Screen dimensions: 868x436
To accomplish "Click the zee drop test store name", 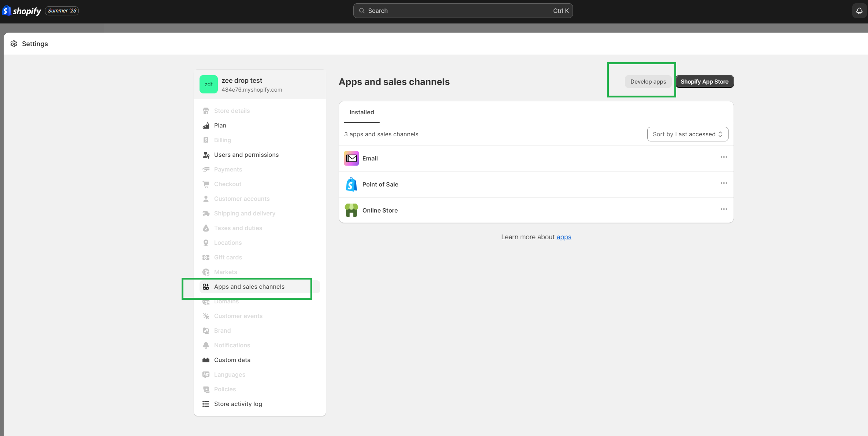I will click(x=242, y=81).
